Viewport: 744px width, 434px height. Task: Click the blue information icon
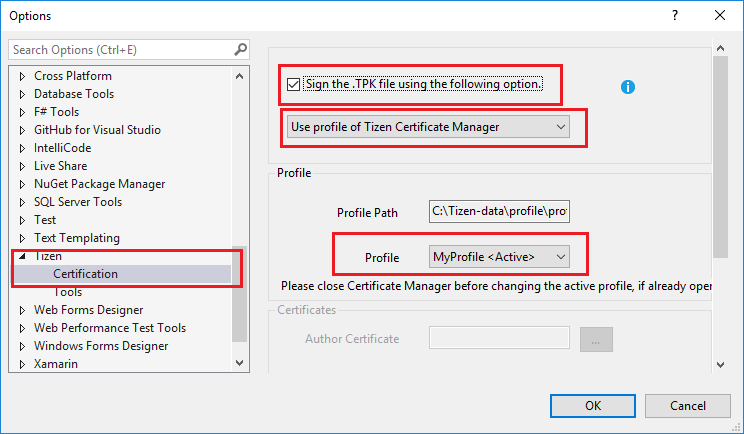click(628, 87)
